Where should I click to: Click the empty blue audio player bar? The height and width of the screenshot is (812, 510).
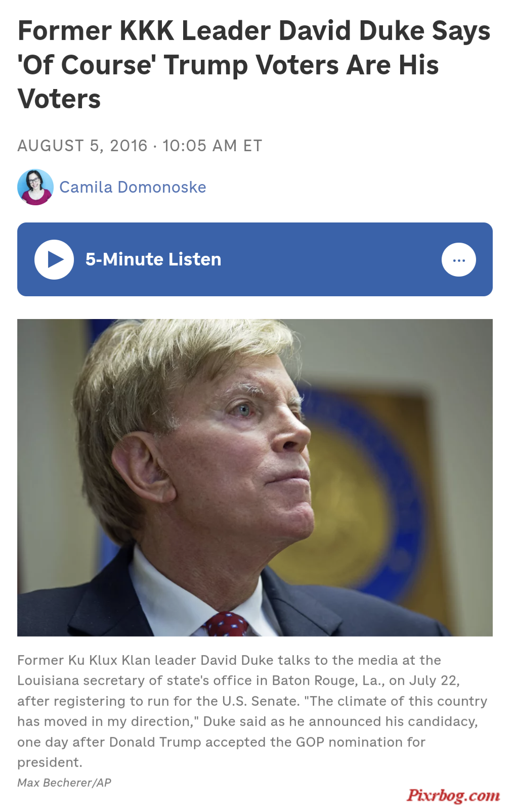(x=331, y=259)
